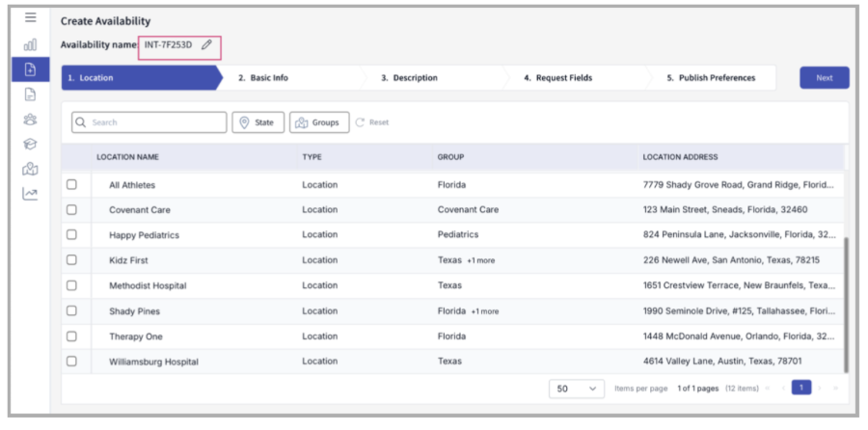
Task: Open the Groups filter dropdown
Action: [x=319, y=122]
